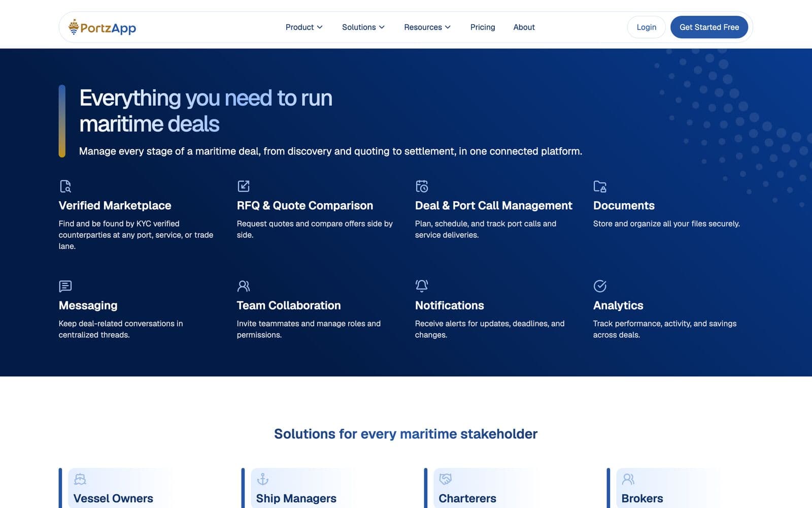Click 'Plan, schedule, and track port calls' text
Image resolution: width=812 pixels, height=508 pixels.
[486, 229]
